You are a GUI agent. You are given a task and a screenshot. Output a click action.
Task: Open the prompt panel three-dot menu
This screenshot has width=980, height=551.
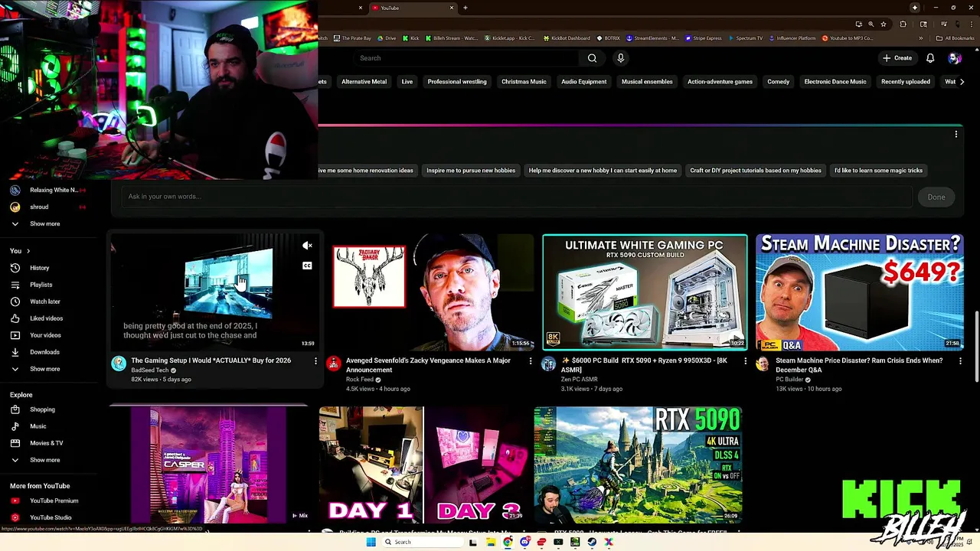(x=955, y=135)
